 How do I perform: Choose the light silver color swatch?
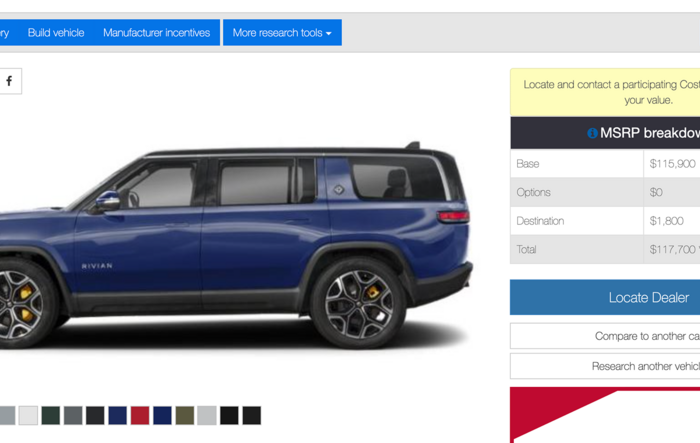[x=207, y=415]
